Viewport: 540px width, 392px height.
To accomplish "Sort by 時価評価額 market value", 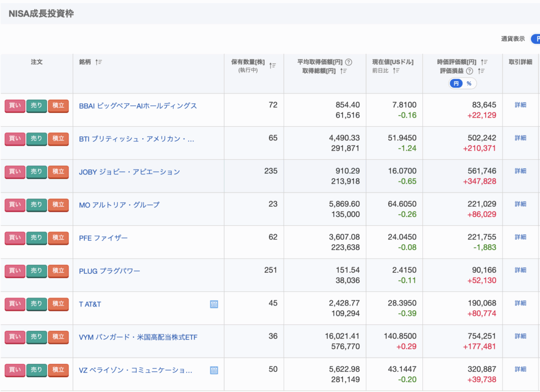I will [484, 62].
